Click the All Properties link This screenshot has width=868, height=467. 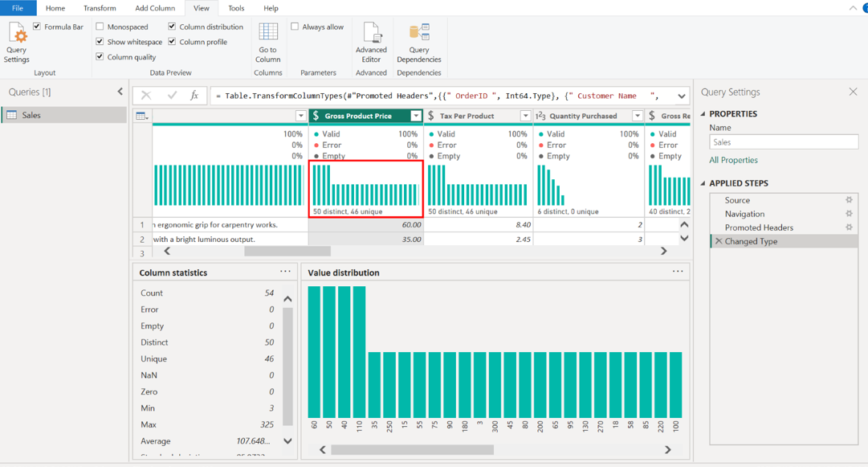tap(733, 160)
